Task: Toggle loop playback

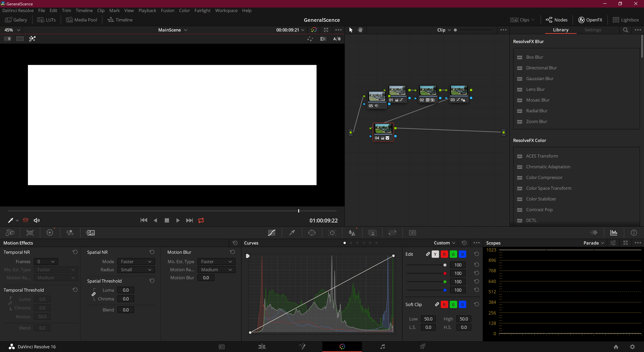Action: (201, 220)
